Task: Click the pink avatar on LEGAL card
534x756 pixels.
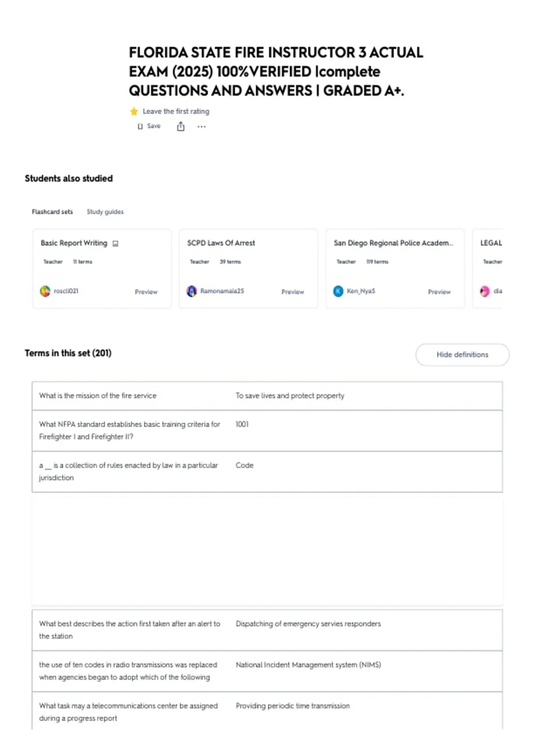Action: coord(485,291)
